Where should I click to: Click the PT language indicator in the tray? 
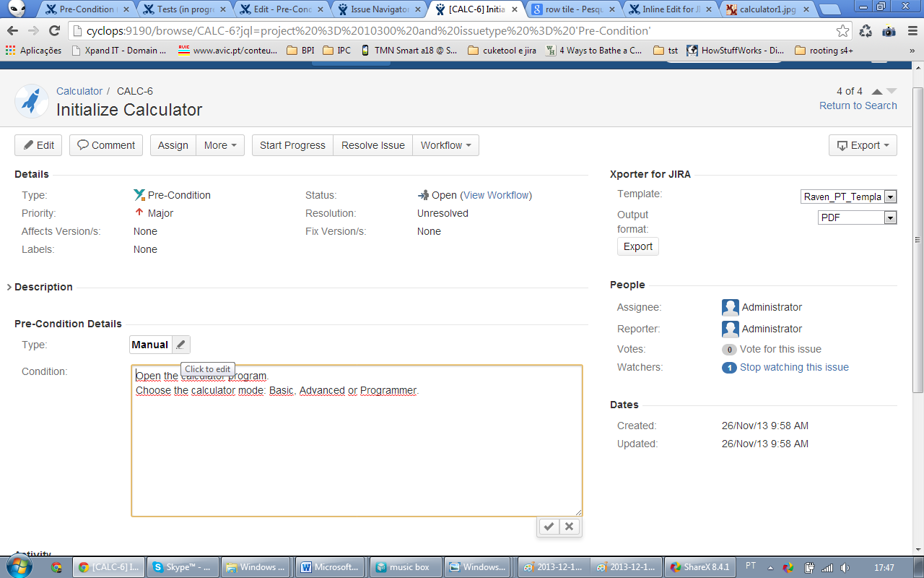pyautogui.click(x=751, y=566)
